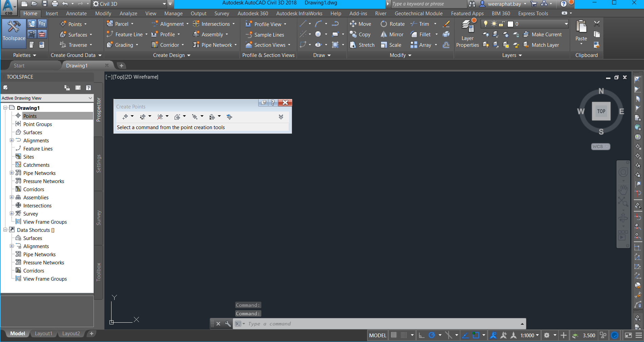This screenshot has height=342, width=644.
Task: Toggle snap mode dotted grid in status bar
Action: 404,335
